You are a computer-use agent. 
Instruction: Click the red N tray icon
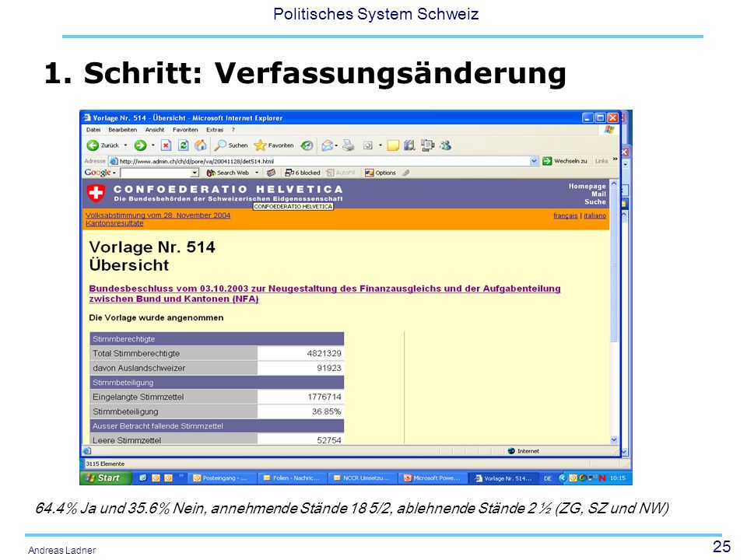(x=601, y=478)
